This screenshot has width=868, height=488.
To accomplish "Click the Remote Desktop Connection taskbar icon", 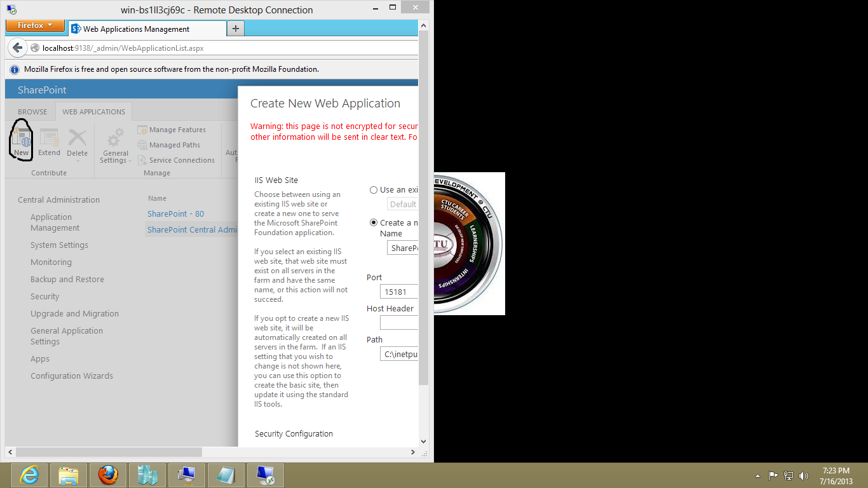I will pos(266,475).
